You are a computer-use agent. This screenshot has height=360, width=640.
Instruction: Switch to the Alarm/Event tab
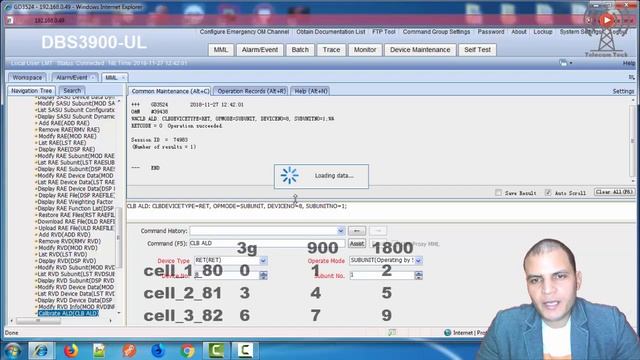pos(72,77)
